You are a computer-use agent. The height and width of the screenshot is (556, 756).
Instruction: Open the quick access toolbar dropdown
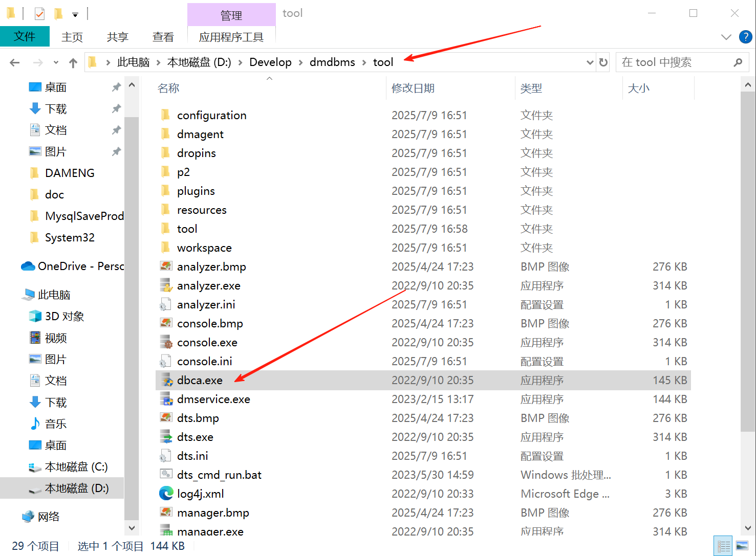[75, 15]
